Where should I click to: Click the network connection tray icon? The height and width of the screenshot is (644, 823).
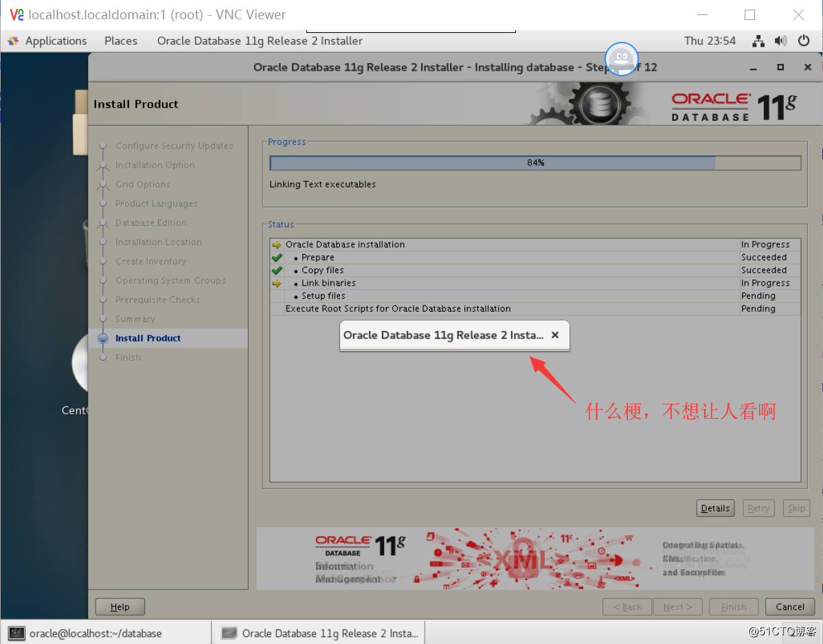(x=758, y=41)
